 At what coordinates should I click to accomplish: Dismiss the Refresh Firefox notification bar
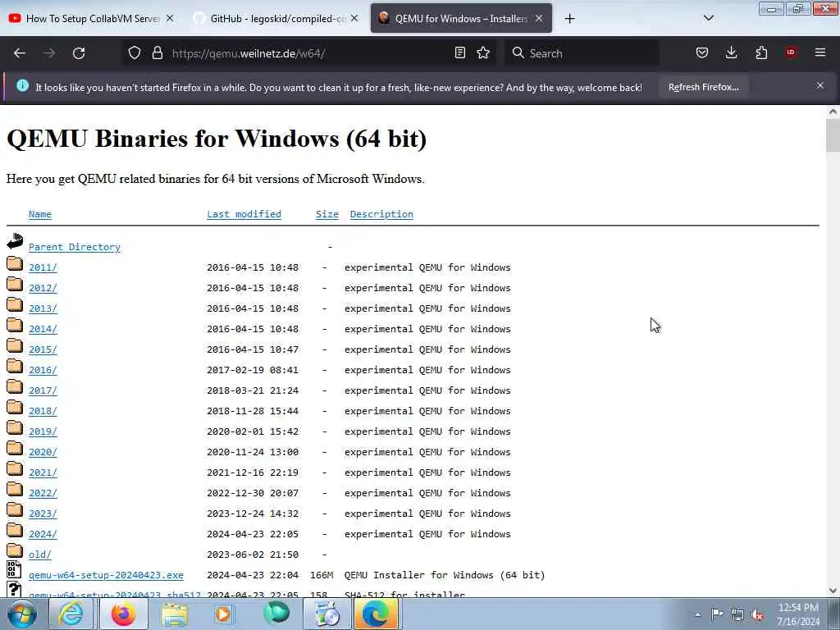[x=820, y=85]
